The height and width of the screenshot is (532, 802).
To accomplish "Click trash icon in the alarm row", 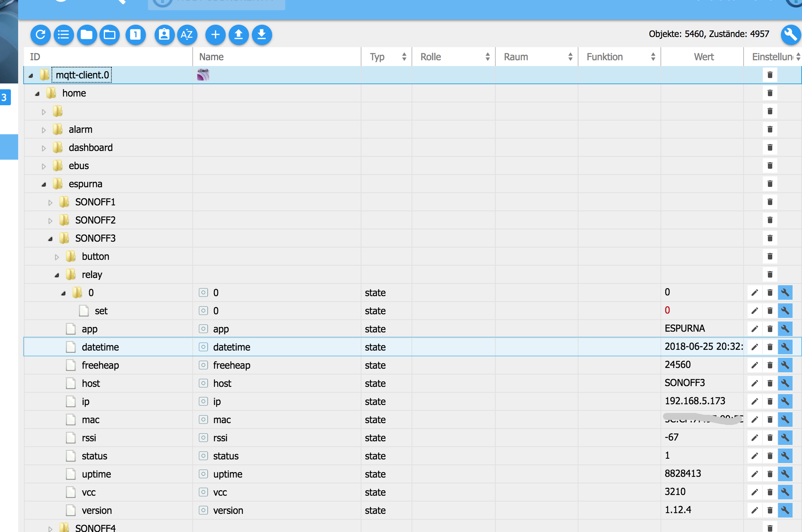I will pos(770,129).
